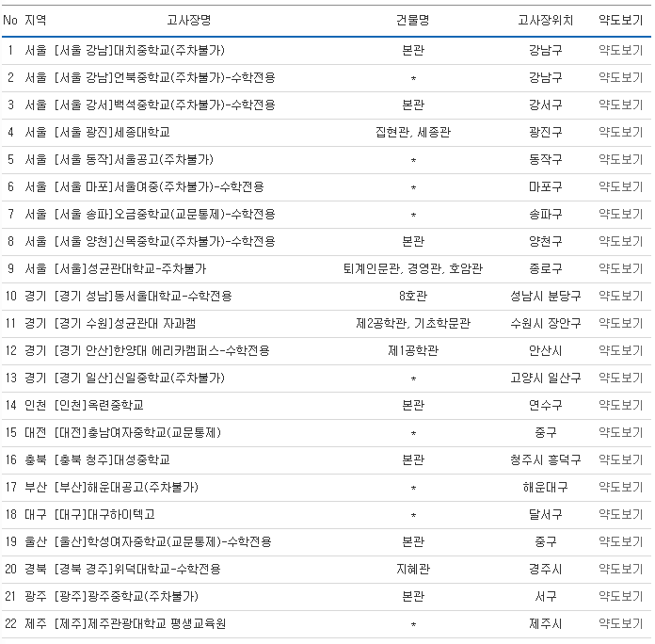Open 약도보기 for 백석중학교 row

coord(620,105)
